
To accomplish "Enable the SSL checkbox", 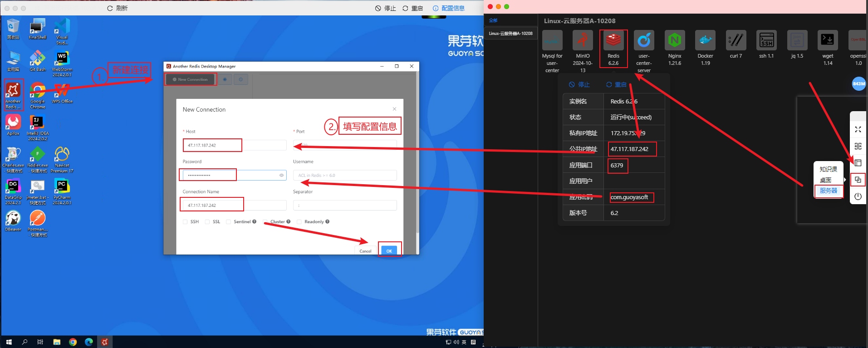I will pyautogui.click(x=207, y=222).
